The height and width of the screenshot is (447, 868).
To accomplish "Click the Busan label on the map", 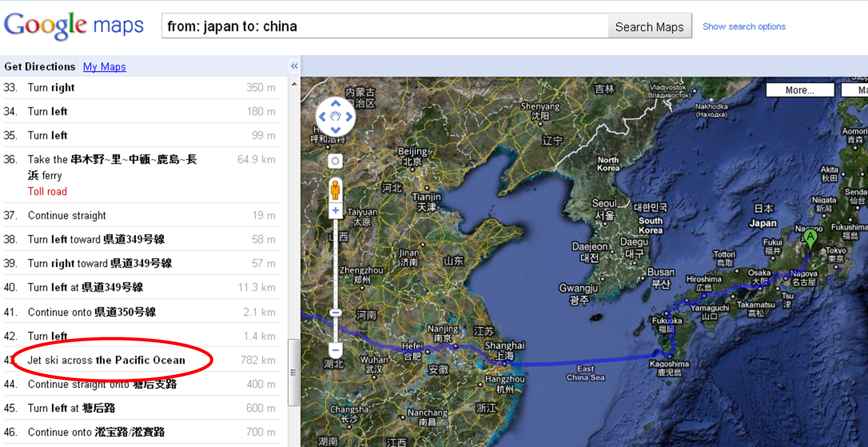I will (661, 278).
